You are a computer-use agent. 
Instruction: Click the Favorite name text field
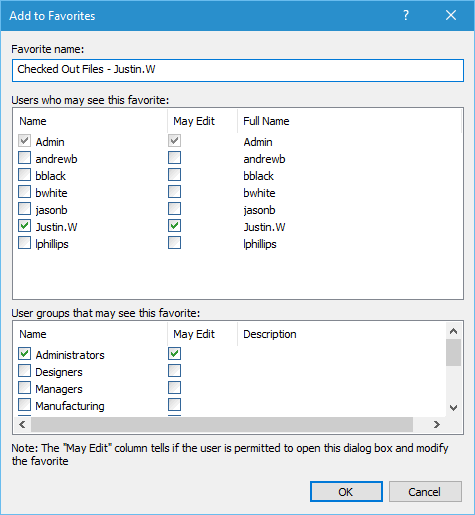[x=238, y=70]
